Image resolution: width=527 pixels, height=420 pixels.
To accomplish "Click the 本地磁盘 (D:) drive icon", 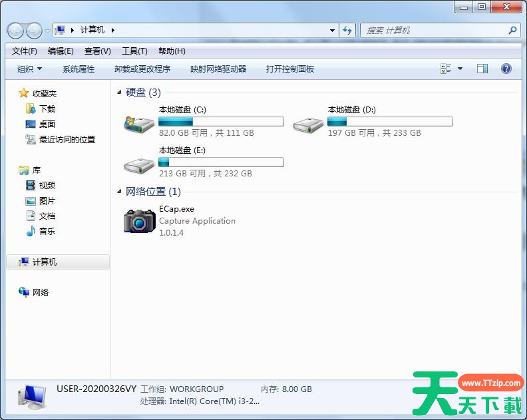I will point(308,125).
